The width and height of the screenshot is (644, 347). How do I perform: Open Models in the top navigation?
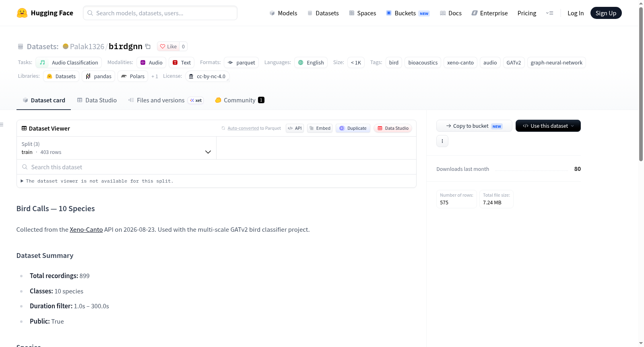click(x=283, y=13)
